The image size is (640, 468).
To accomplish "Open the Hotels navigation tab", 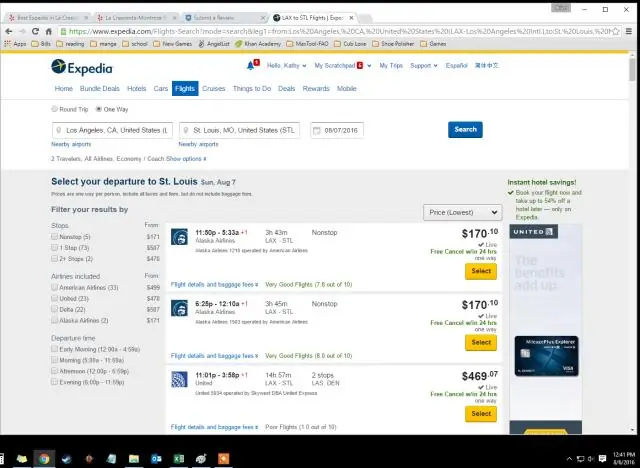I will [137, 89].
